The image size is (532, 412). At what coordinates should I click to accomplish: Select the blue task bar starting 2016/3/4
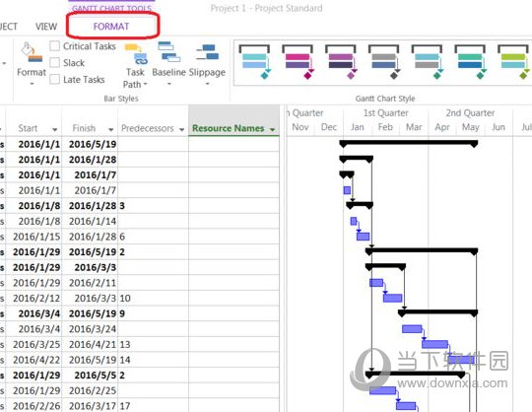(412, 328)
